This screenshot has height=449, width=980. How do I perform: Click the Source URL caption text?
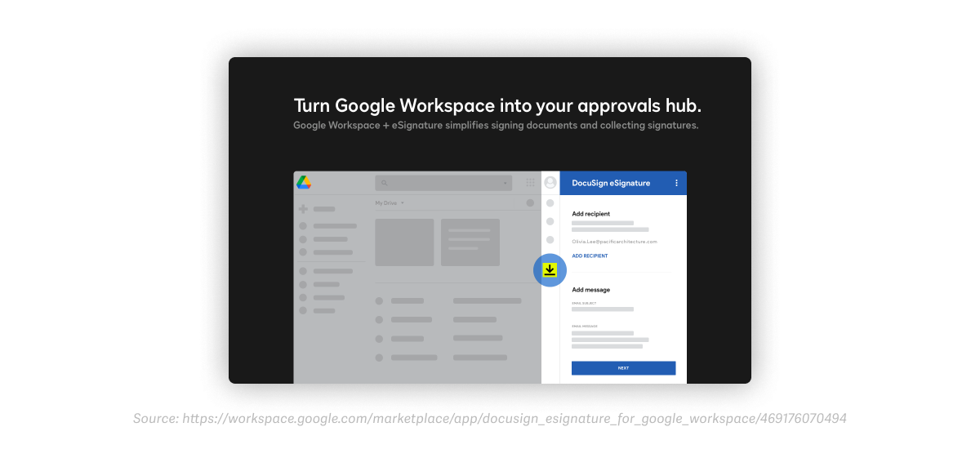(490, 419)
